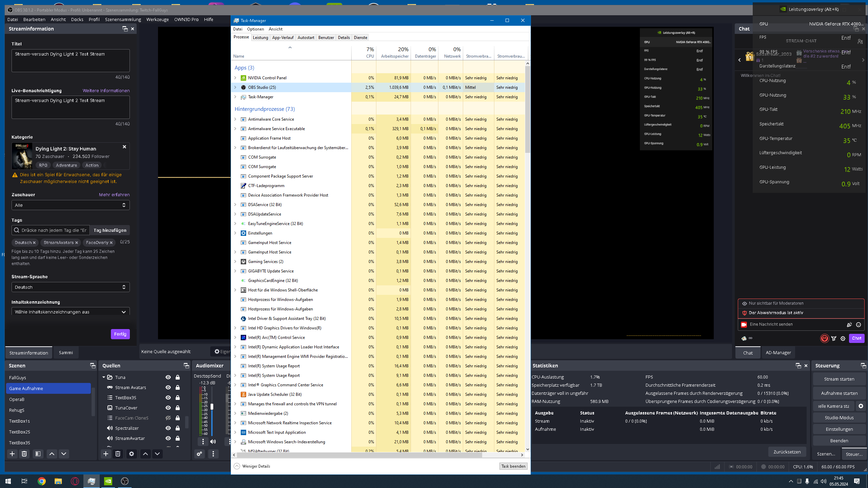Move the selected source up one position

coord(145,454)
